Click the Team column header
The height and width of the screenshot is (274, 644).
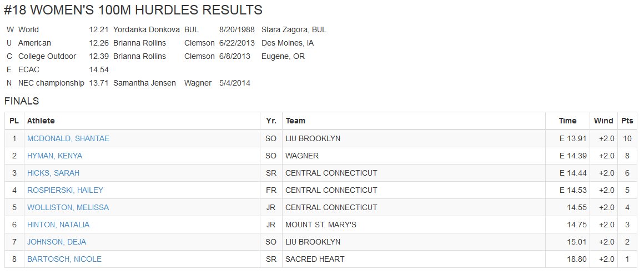click(295, 121)
